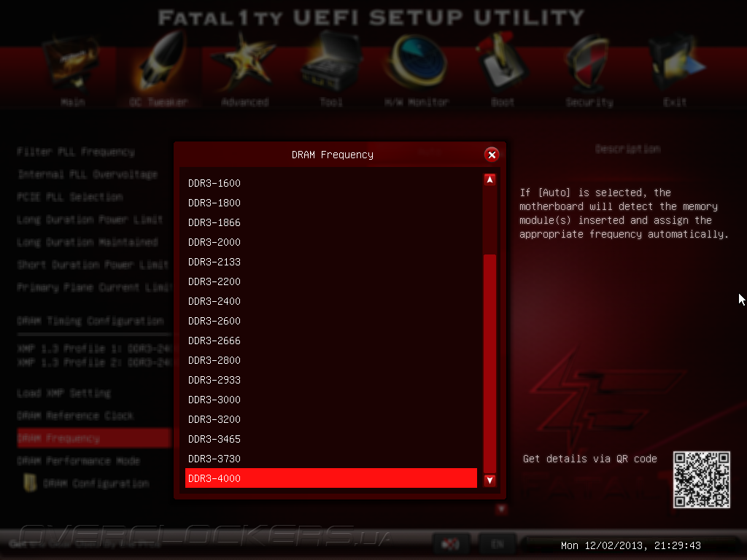This screenshot has height=560, width=747.
Task: Open the Security shield icon
Action: click(x=589, y=64)
